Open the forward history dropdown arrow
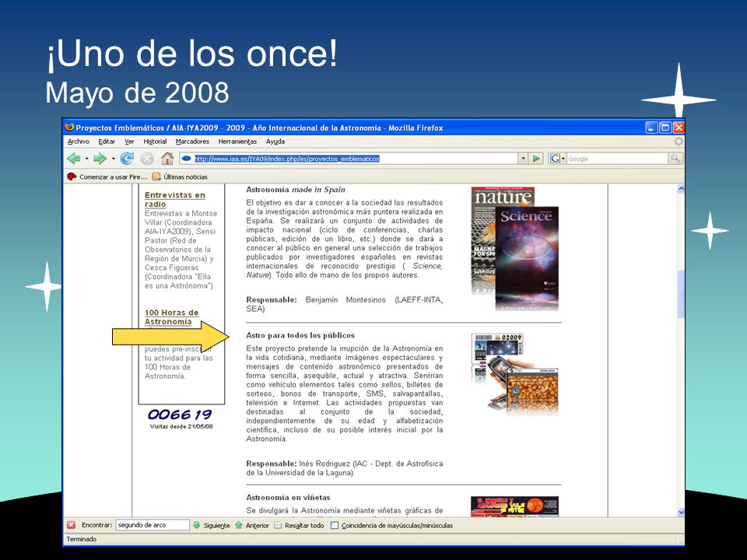Viewport: 747px width, 560px height. pos(113,159)
